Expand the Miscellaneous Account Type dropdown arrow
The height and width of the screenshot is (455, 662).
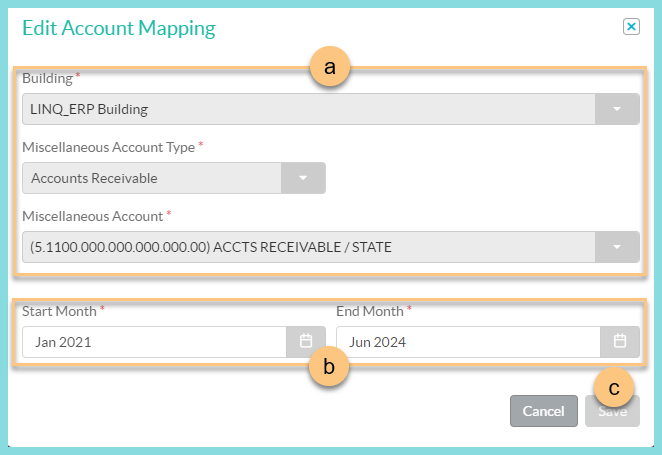coord(303,179)
